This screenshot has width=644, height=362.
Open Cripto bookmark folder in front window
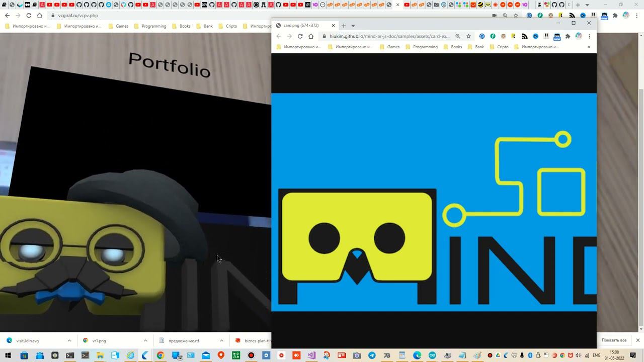pyautogui.click(x=499, y=47)
